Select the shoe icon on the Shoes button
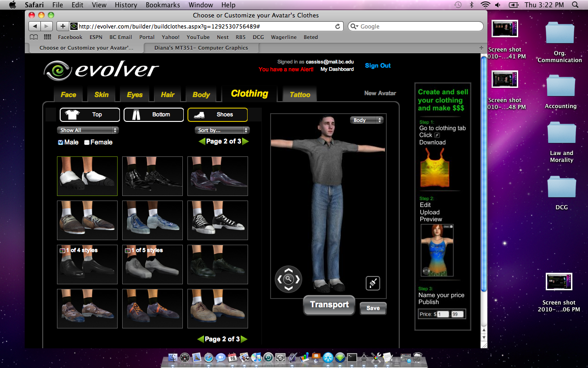Screen dimensions: 588x368 point(199,115)
